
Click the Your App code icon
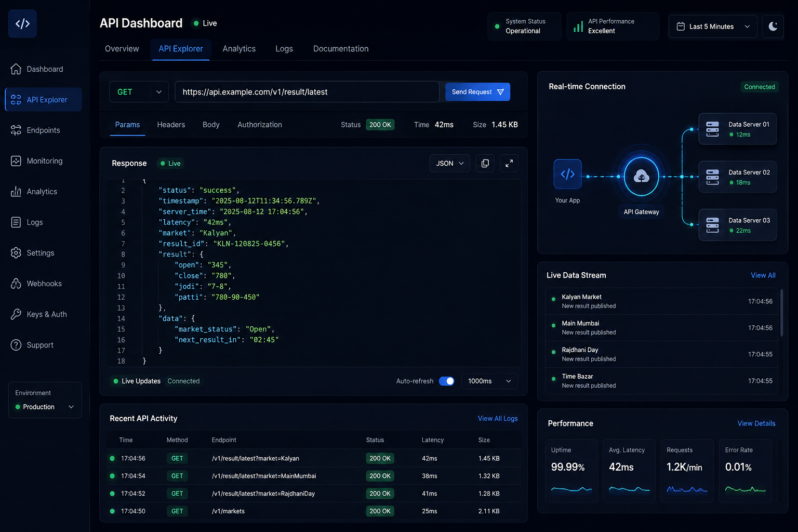coord(567,174)
